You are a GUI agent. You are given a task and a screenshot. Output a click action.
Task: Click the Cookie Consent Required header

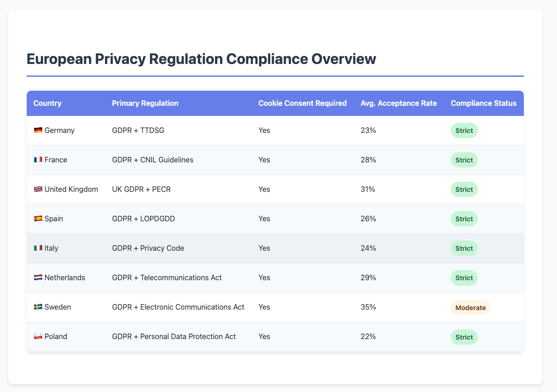302,104
